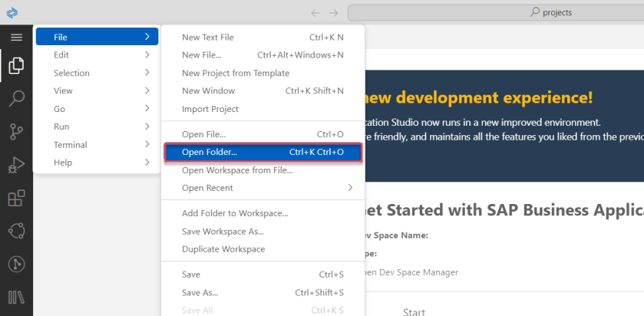Expand the Terminal menu

97,144
